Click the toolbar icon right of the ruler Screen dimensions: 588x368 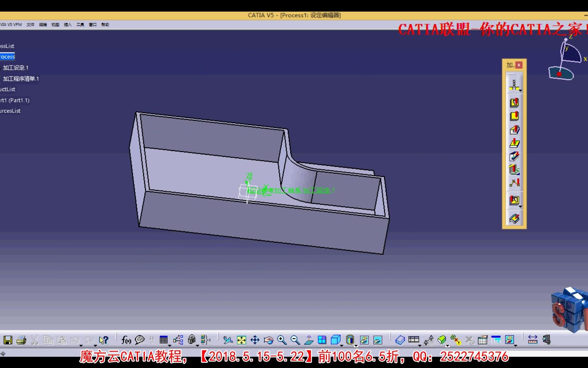(546, 340)
